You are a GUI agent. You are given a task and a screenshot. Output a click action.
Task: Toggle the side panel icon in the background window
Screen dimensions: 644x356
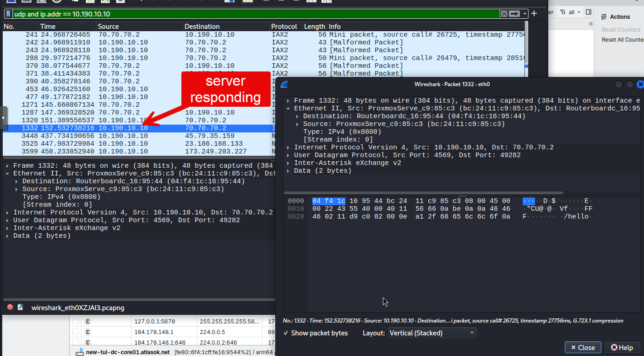click(589, 12)
